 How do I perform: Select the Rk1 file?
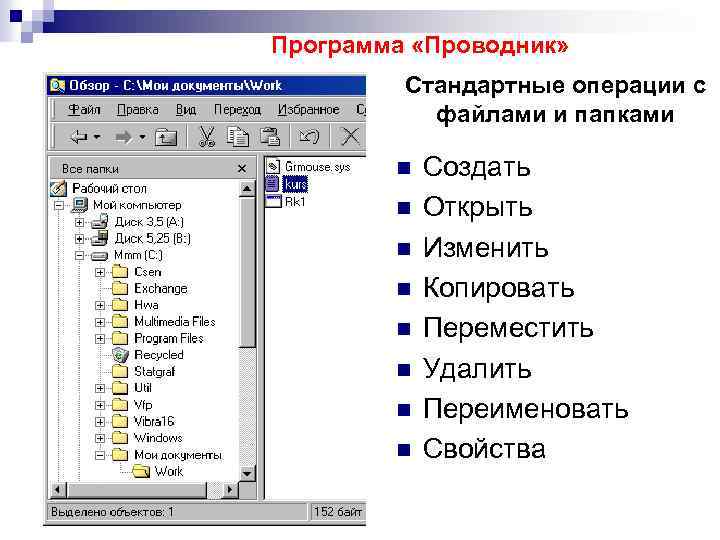click(x=295, y=202)
